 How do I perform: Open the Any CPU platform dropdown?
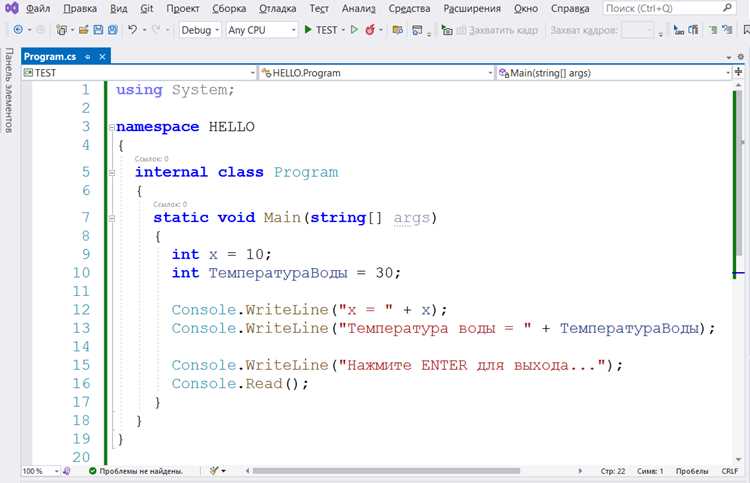point(262,30)
